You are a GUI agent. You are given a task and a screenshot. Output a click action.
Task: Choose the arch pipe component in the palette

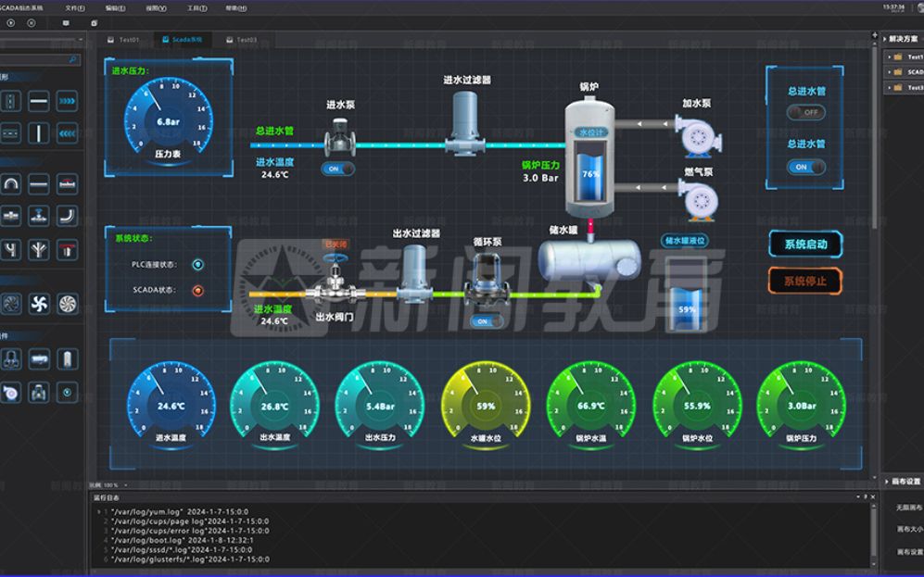pos(11,184)
